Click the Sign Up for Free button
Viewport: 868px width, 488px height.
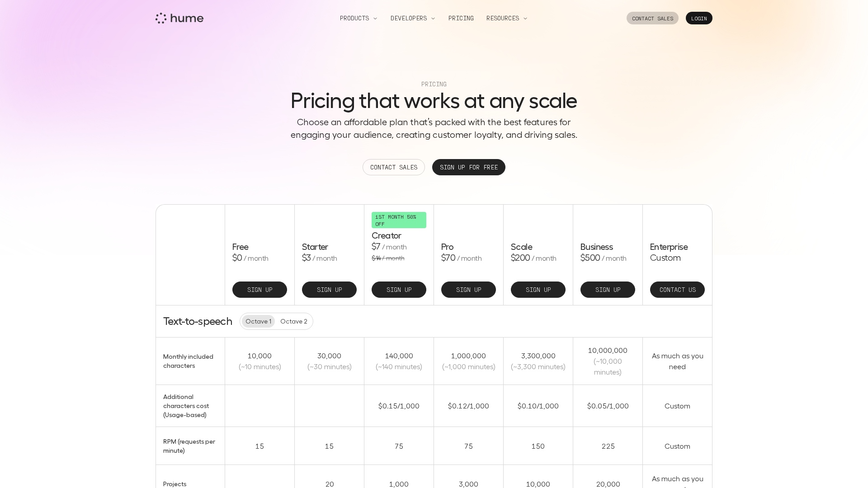[468, 167]
